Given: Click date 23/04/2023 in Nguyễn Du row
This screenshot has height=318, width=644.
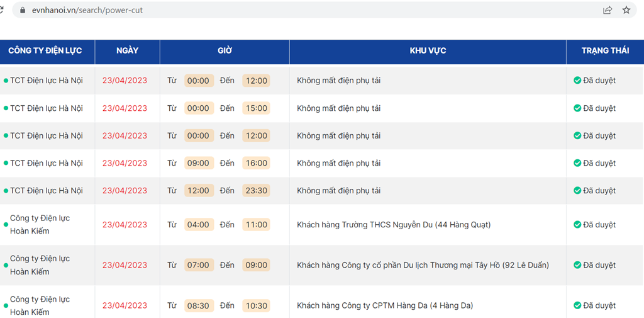Looking at the screenshot, I should (125, 225).
